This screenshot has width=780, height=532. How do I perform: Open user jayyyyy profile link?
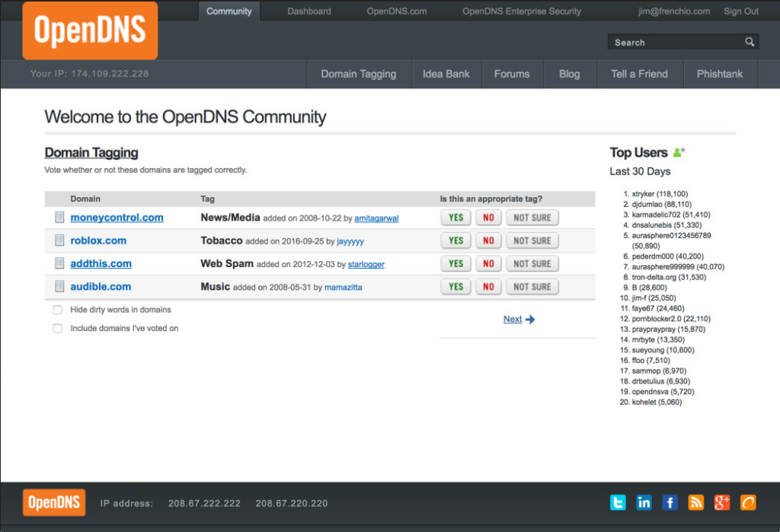[350, 241]
